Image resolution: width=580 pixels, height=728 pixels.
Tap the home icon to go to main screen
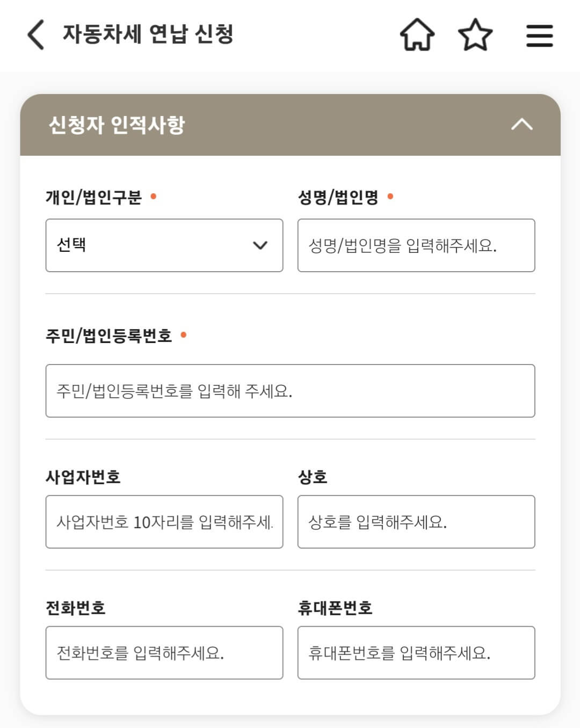coord(418,36)
